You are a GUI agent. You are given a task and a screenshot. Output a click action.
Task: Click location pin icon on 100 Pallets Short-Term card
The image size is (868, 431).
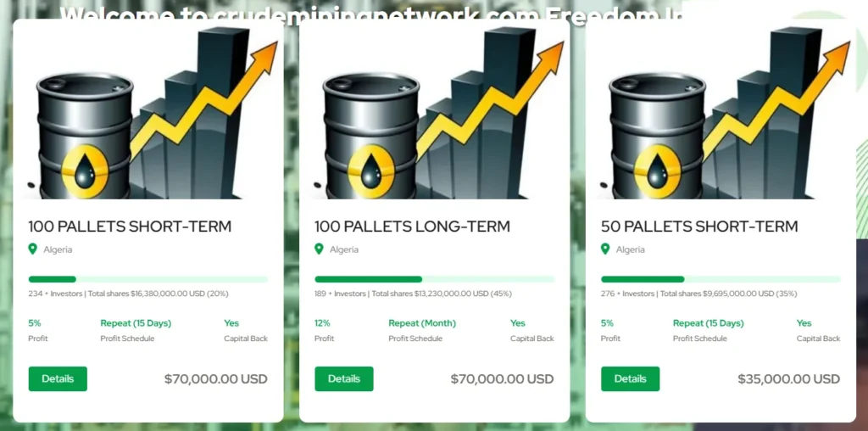33,249
